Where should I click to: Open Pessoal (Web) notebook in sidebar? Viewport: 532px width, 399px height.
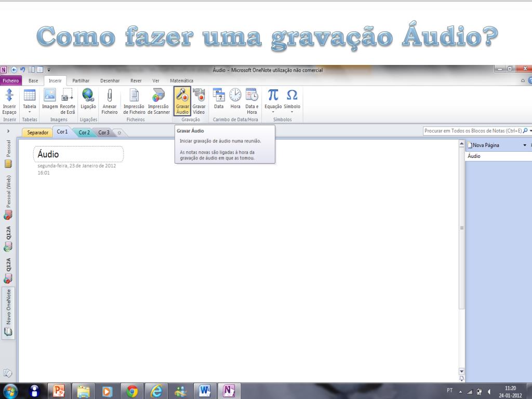point(8,197)
